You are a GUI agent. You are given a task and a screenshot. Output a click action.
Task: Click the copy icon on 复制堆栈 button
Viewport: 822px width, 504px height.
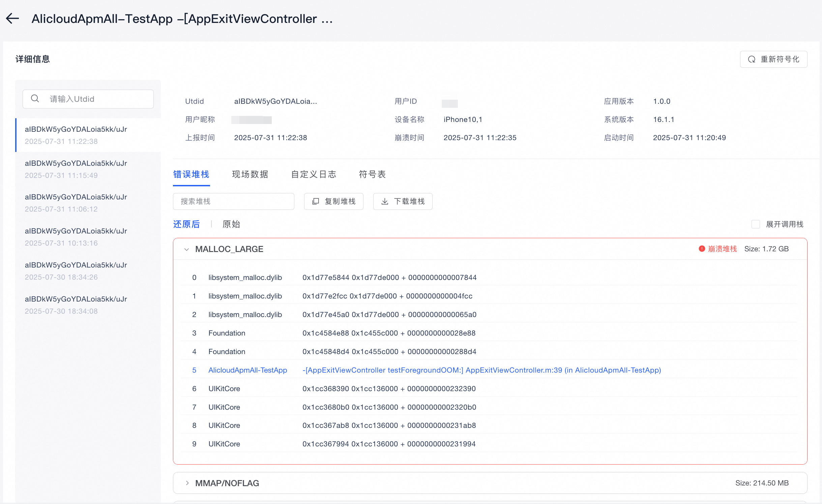[x=316, y=201]
